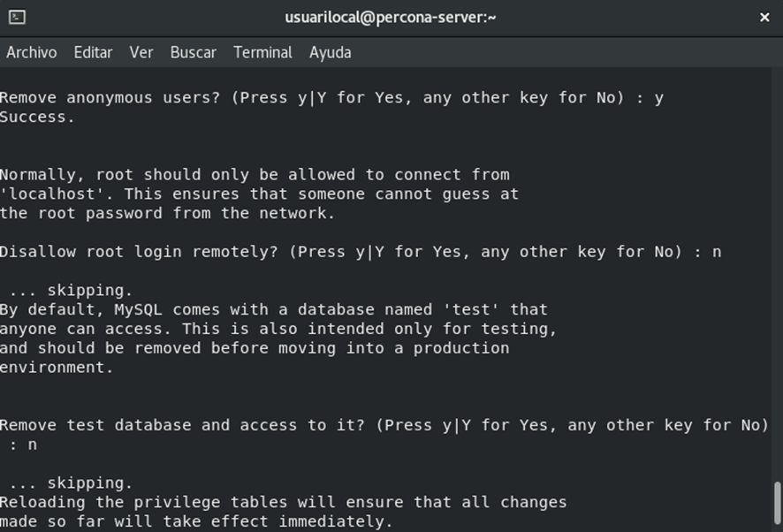This screenshot has height=532, width=783.
Task: Open the Terminal menu
Action: coord(262,52)
